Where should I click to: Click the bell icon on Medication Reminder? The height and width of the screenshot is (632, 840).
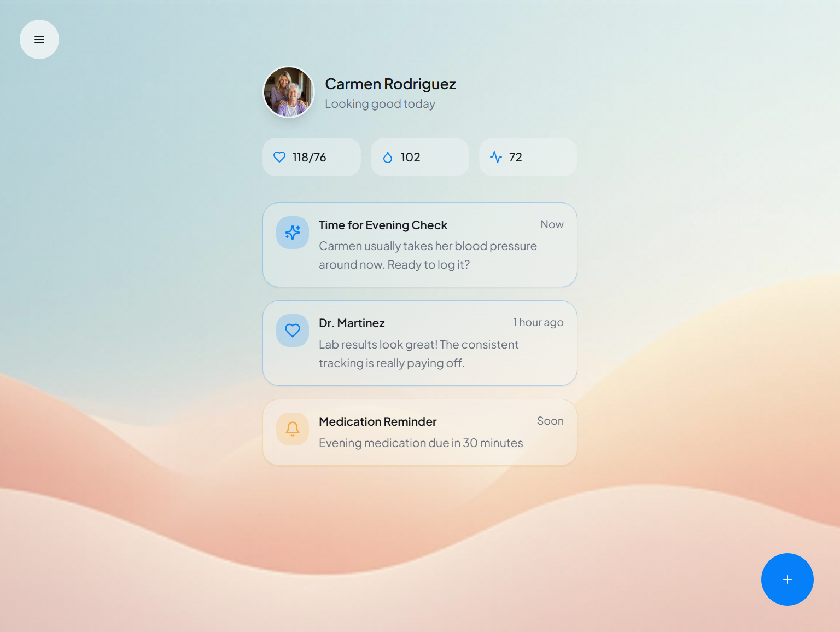pyautogui.click(x=293, y=429)
